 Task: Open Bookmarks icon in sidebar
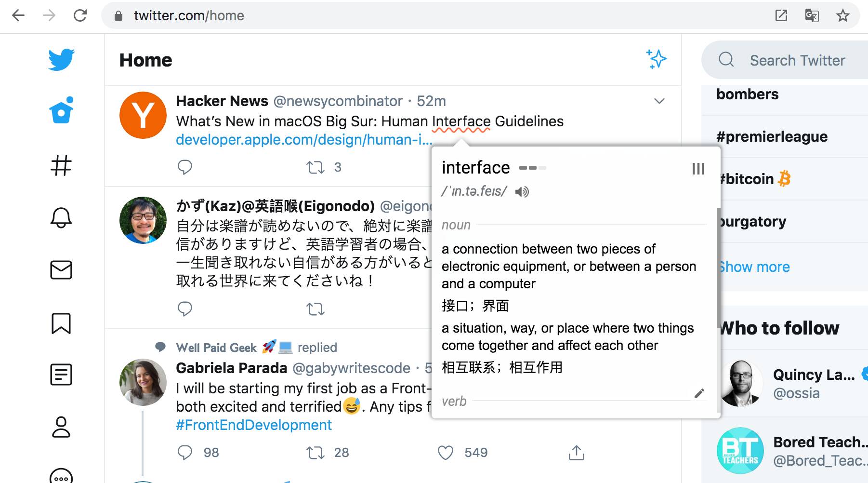pos(61,323)
